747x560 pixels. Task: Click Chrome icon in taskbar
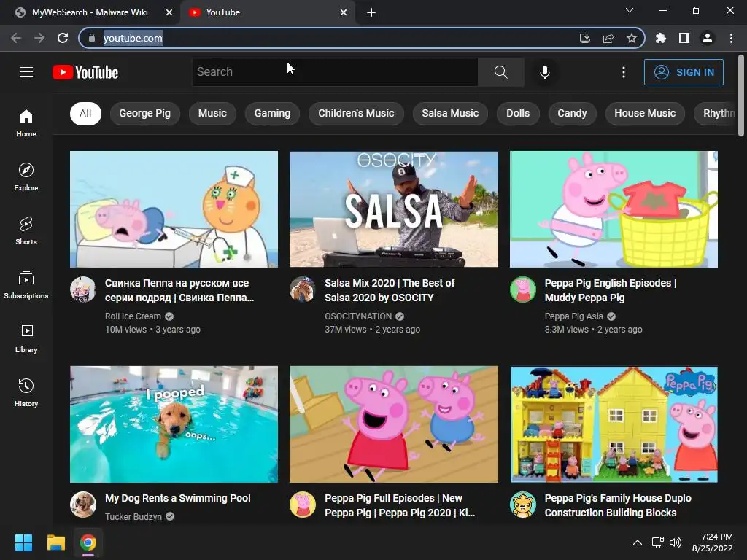point(88,542)
